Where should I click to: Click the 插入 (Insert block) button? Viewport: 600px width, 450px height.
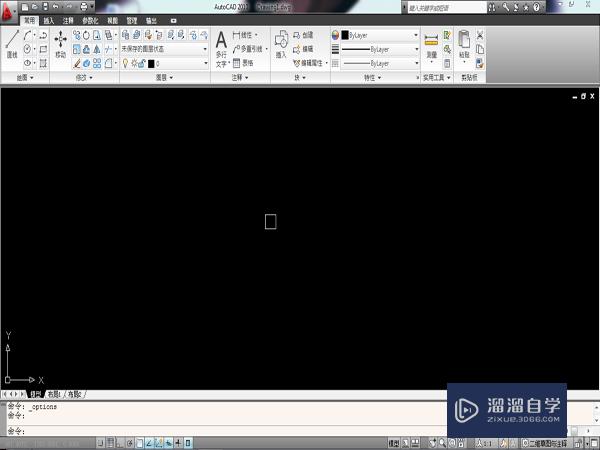(281, 44)
